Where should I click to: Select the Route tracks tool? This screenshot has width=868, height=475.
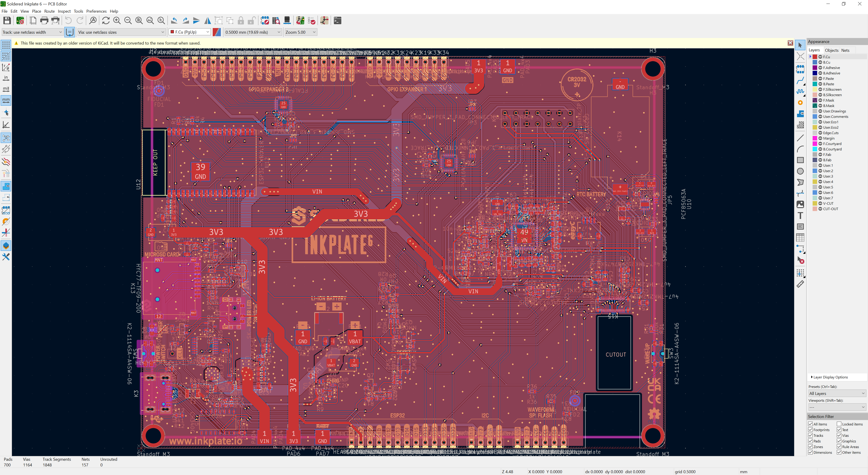pos(800,81)
